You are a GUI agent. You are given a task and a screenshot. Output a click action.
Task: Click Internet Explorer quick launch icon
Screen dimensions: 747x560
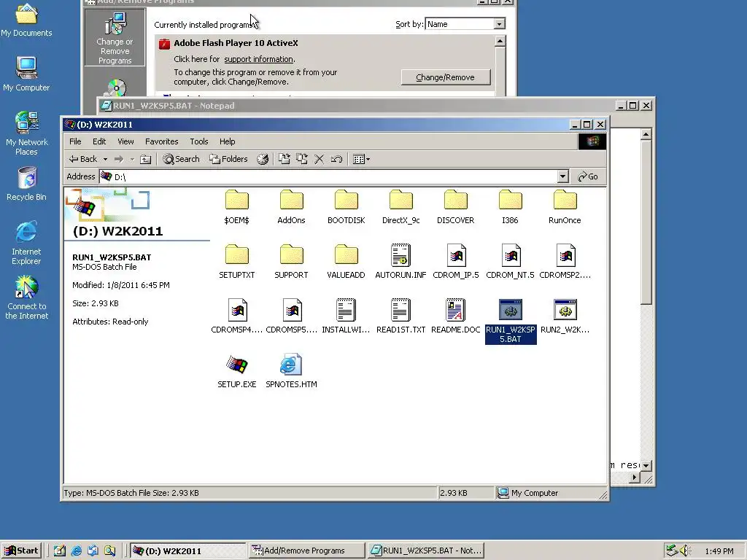pos(76,551)
